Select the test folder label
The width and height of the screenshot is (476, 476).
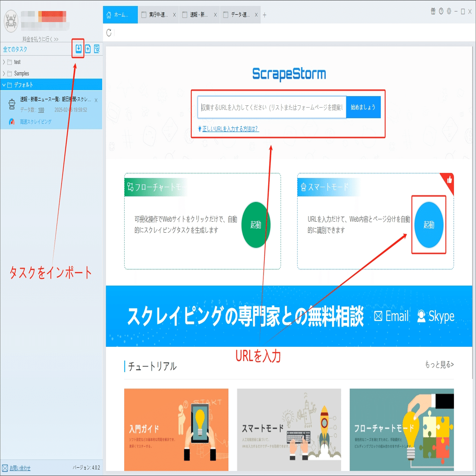[x=17, y=62]
